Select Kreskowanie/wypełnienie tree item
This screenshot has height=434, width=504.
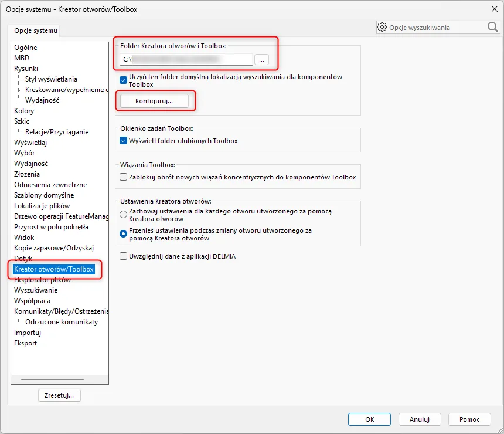pyautogui.click(x=67, y=90)
